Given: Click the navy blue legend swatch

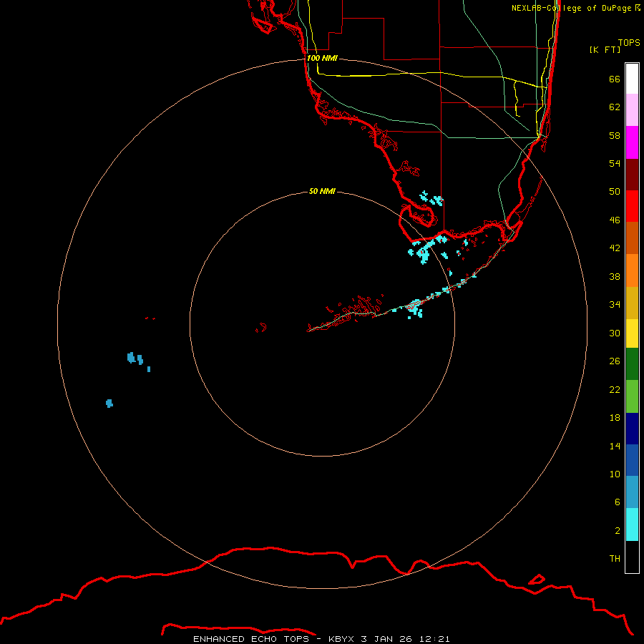Looking at the screenshot, I should pos(632,429).
